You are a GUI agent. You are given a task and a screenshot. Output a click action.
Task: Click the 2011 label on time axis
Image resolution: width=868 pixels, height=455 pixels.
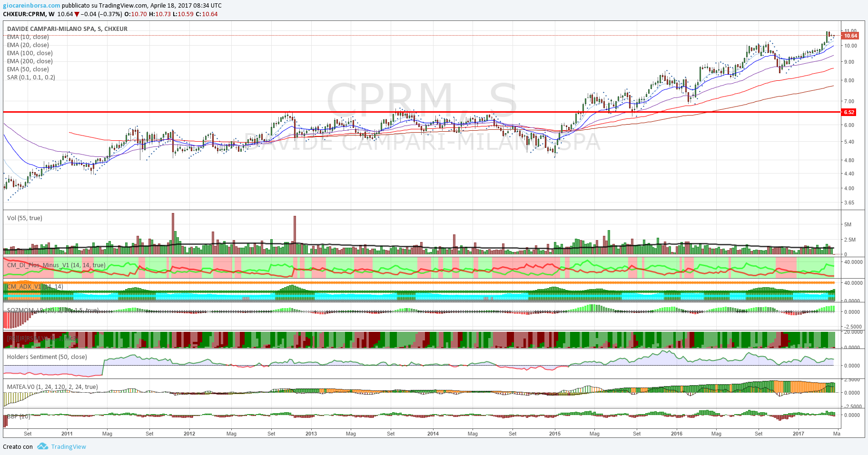pos(67,434)
